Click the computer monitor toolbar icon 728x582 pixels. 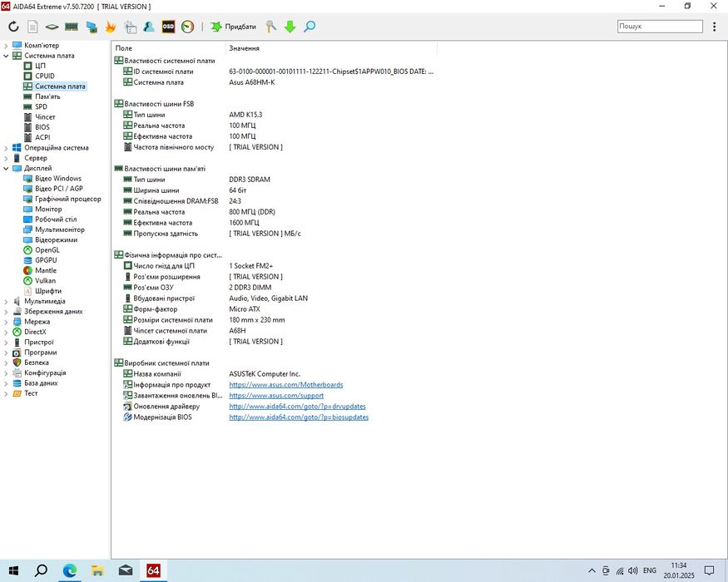pos(92,27)
